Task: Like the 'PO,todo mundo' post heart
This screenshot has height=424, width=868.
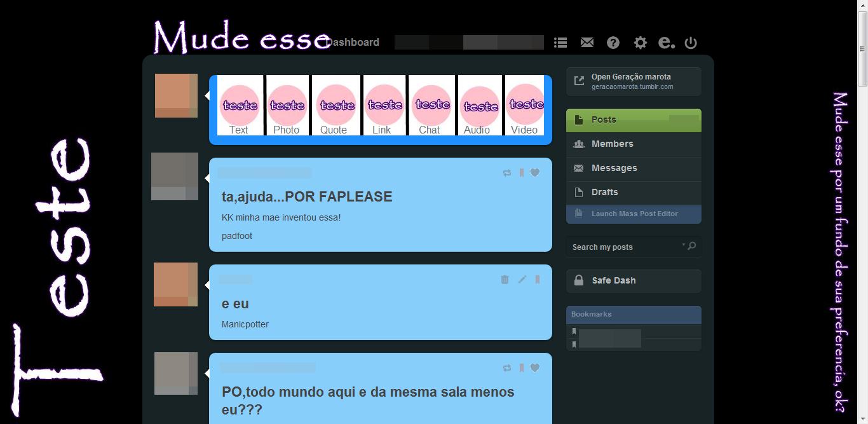Action: pos(534,367)
